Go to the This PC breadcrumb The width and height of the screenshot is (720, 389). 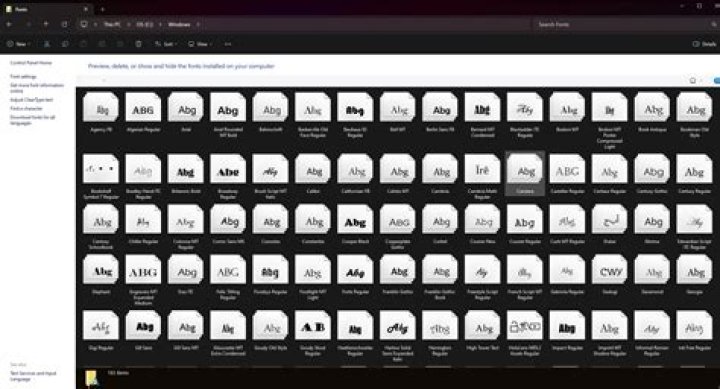pos(112,24)
